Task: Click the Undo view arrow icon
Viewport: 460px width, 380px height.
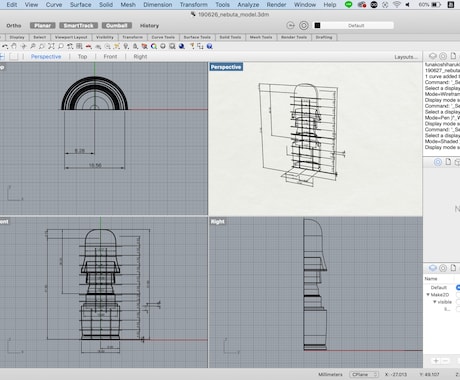Action: pyautogui.click(x=5, y=46)
